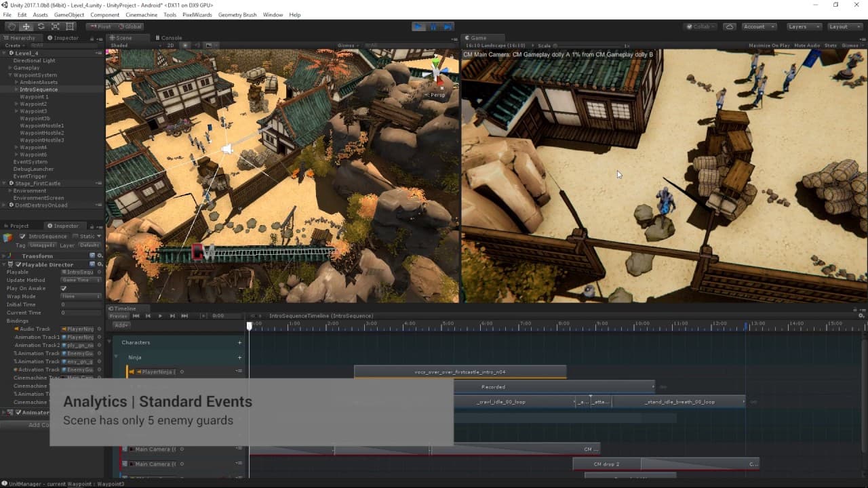Image resolution: width=868 pixels, height=488 pixels.
Task: Toggle the Static checkbox
Action: [x=75, y=237]
